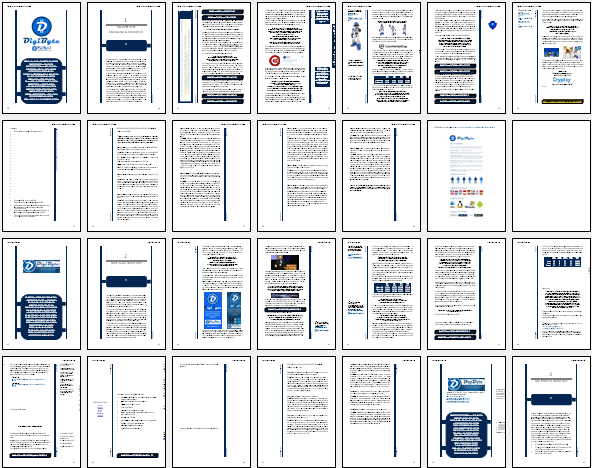592x468 pixels.
Task: Open the chapter 3 title page thumbnail
Action: point(551,412)
